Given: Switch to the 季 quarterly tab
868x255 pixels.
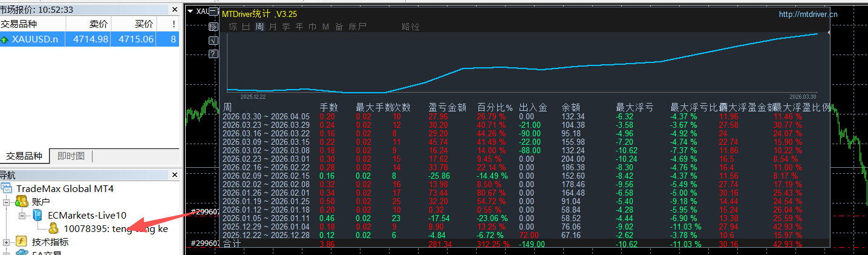Looking at the screenshot, I should (286, 27).
